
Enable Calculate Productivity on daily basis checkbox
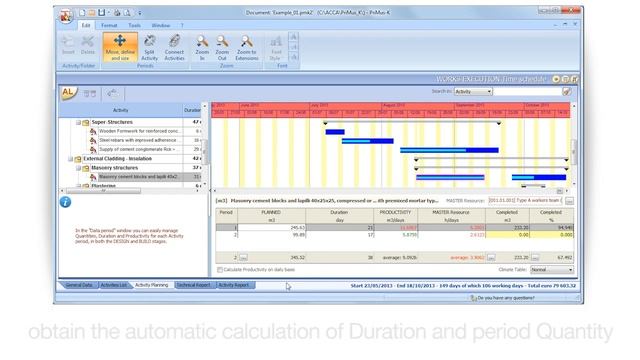(220, 270)
